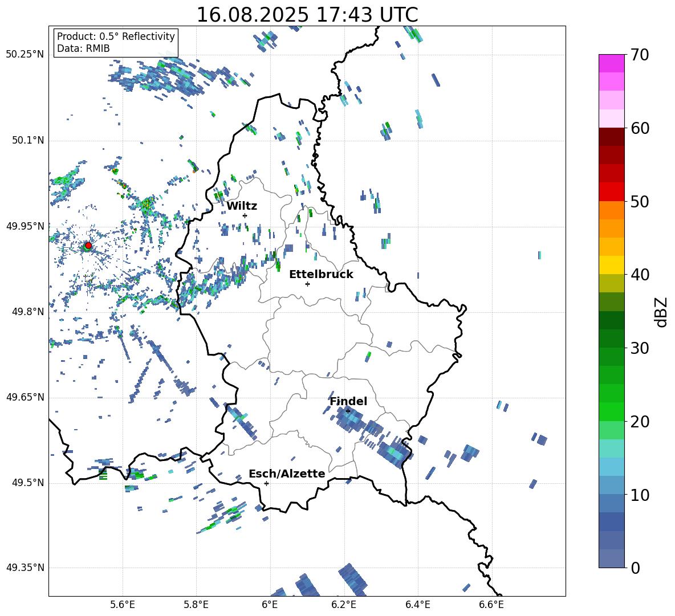Click the light cyan colorbar segment near 15
This screenshot has width=675, height=616.
coord(611,448)
